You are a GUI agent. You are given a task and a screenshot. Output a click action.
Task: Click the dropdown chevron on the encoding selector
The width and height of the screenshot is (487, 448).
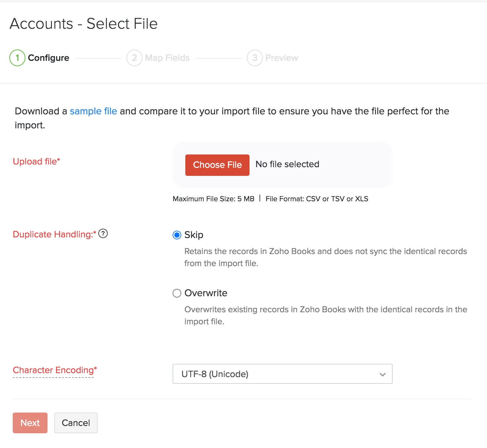(382, 374)
